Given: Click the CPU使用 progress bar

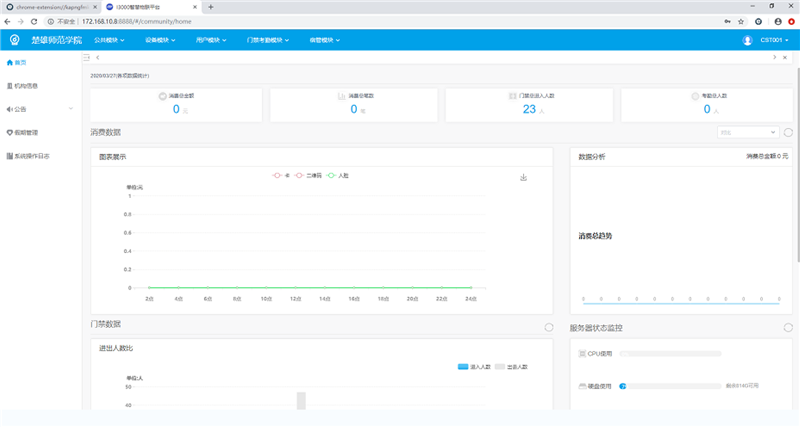Looking at the screenshot, I should point(670,354).
